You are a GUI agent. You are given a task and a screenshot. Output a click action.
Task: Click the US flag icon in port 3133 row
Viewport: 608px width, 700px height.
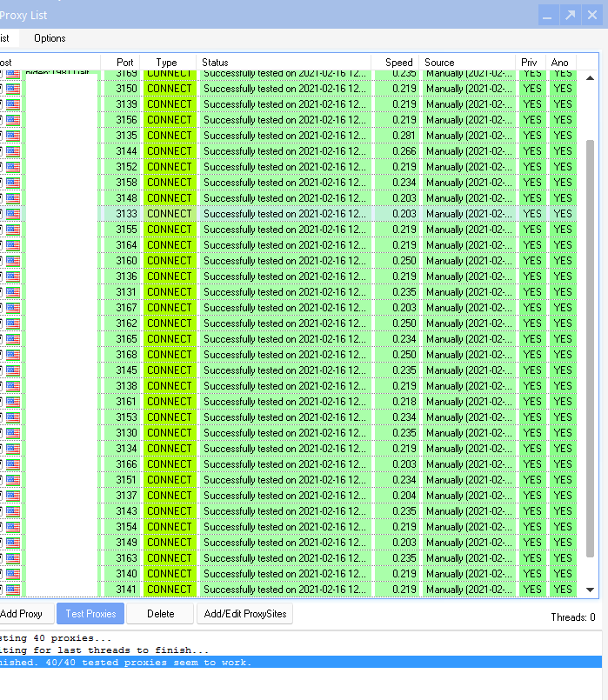13,214
